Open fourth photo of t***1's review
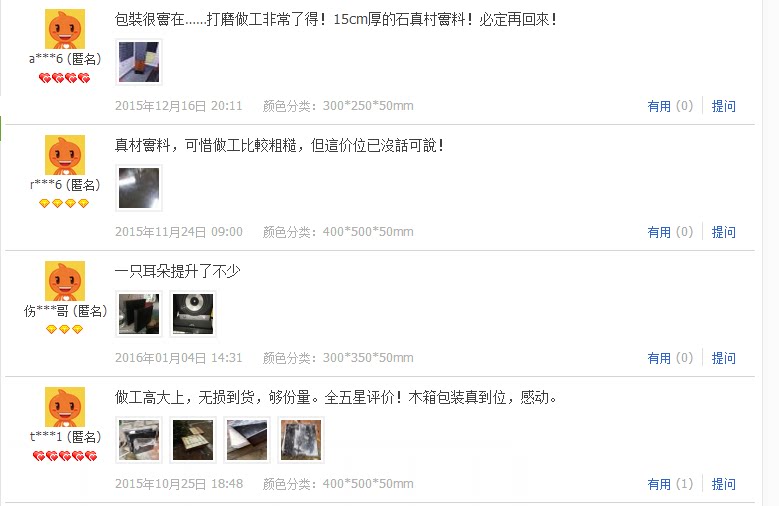This screenshot has height=506, width=779. 301,440
